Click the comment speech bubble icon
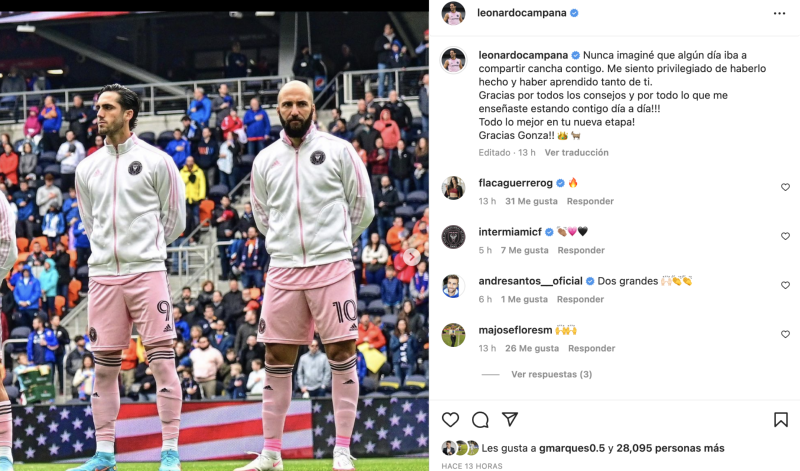Viewport: 800px width, 471px height. (x=480, y=419)
